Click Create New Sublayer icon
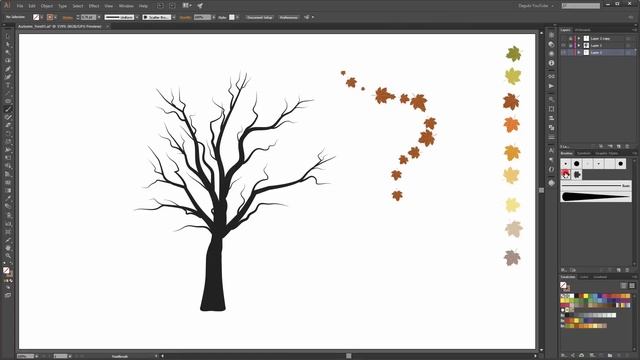640x360 pixels. [610, 146]
